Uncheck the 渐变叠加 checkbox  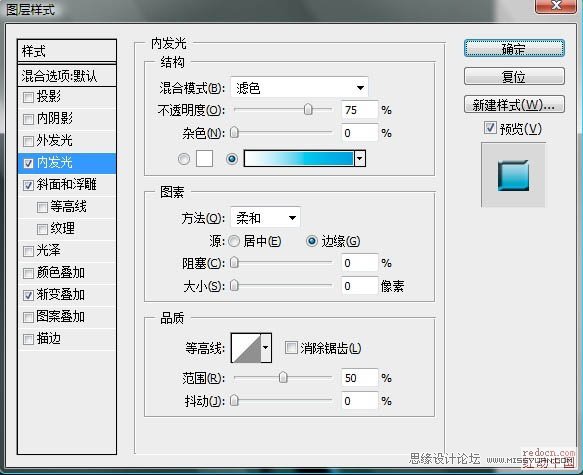(x=28, y=295)
